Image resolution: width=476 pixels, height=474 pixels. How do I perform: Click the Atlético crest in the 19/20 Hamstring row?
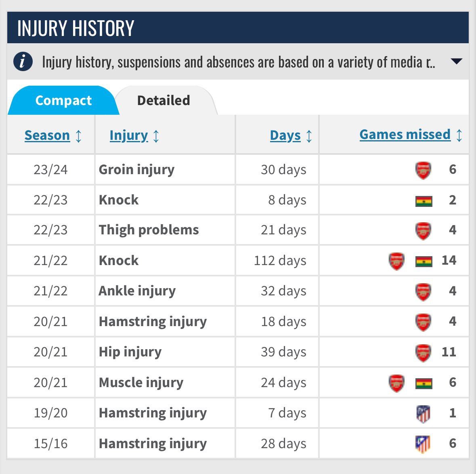tap(423, 413)
